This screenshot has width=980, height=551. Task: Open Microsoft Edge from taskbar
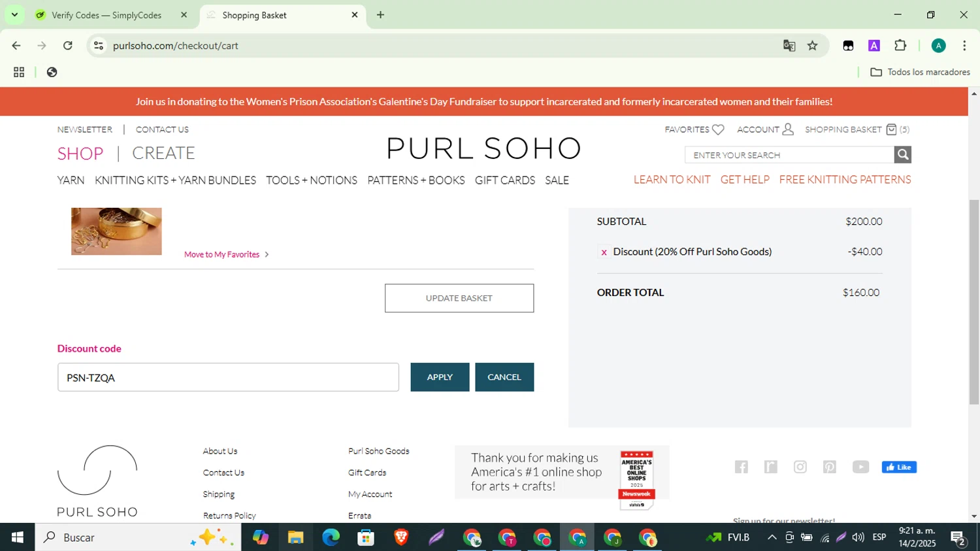coord(331,537)
